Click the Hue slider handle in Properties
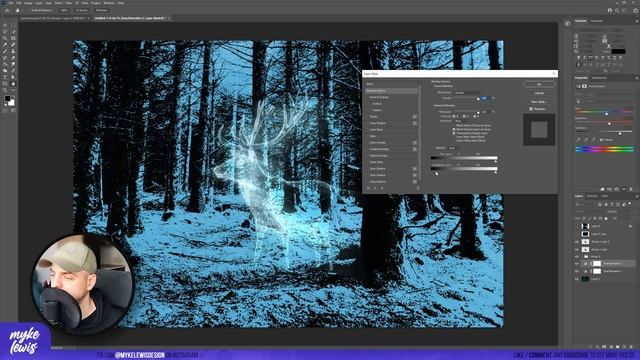 tap(607, 113)
